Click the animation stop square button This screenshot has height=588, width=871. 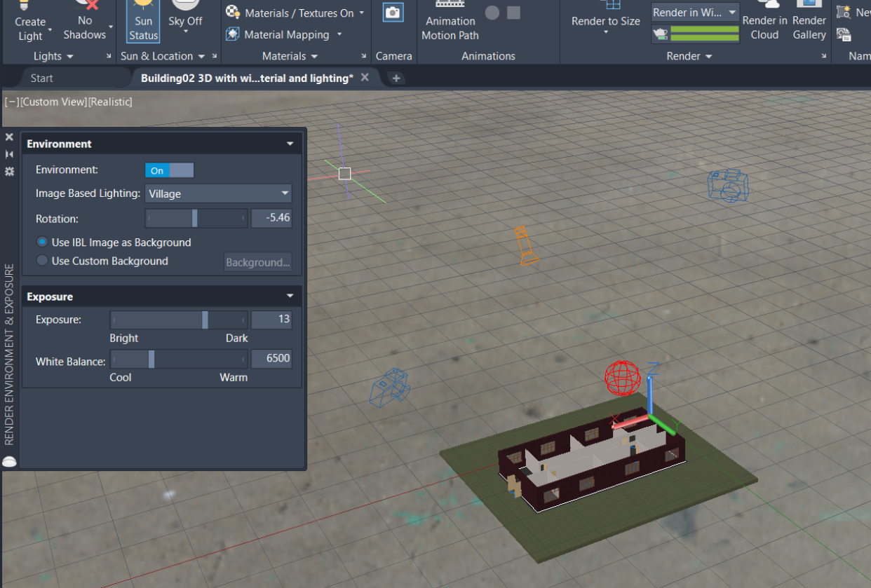(514, 13)
